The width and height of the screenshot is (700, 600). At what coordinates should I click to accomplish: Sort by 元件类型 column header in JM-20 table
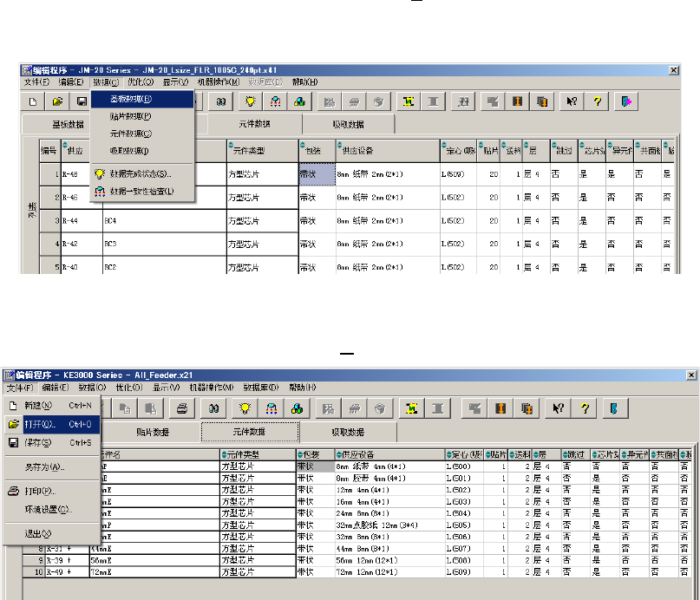[263, 151]
